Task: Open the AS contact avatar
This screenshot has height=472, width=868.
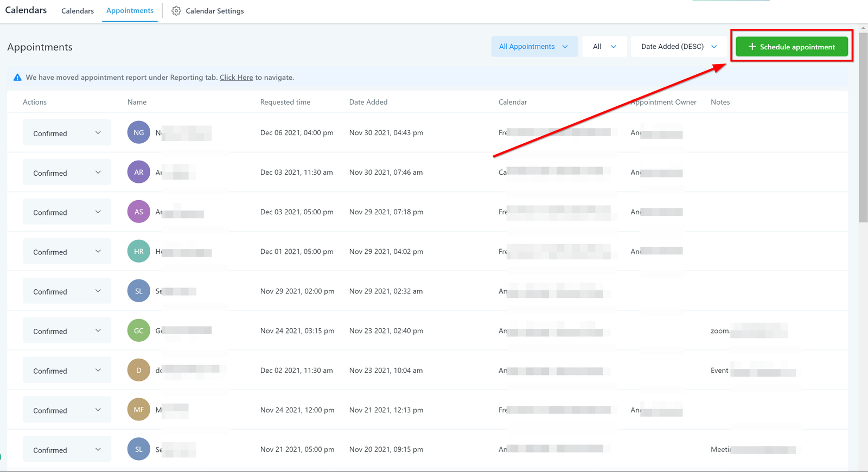Action: click(x=139, y=212)
